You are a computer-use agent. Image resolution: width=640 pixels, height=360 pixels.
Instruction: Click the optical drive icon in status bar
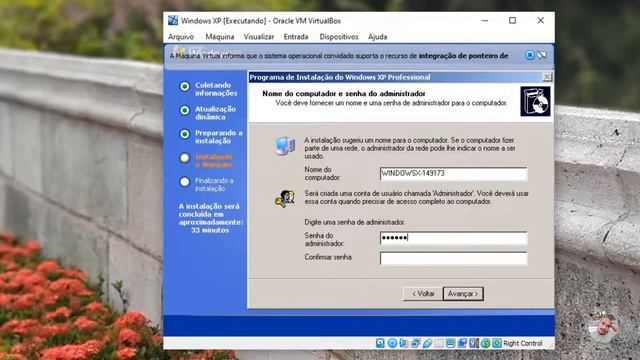pyautogui.click(x=393, y=343)
